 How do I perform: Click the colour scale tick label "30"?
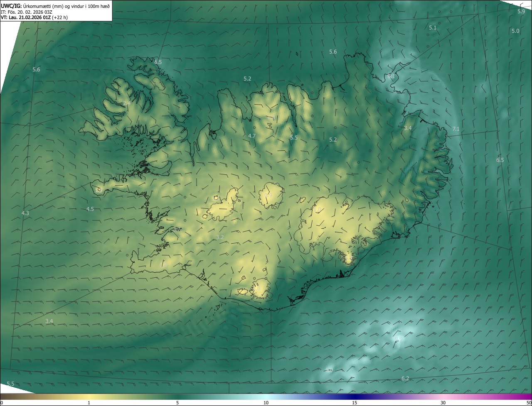click(443, 403)
